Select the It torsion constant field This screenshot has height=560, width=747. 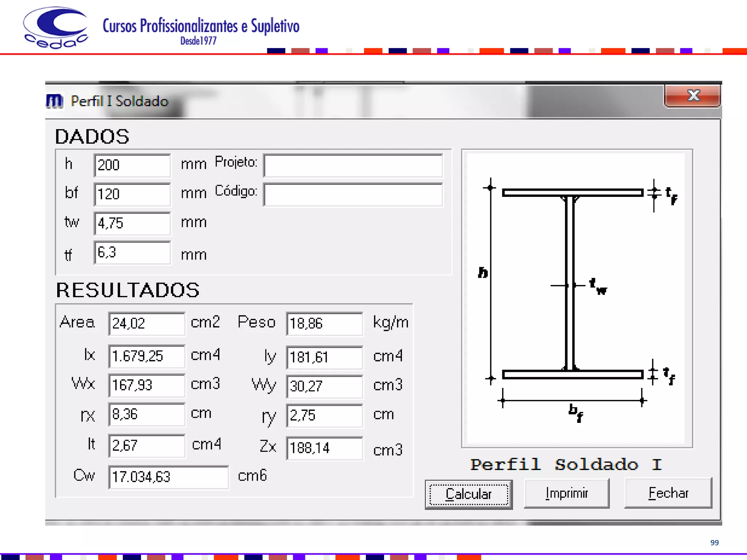coord(147,446)
